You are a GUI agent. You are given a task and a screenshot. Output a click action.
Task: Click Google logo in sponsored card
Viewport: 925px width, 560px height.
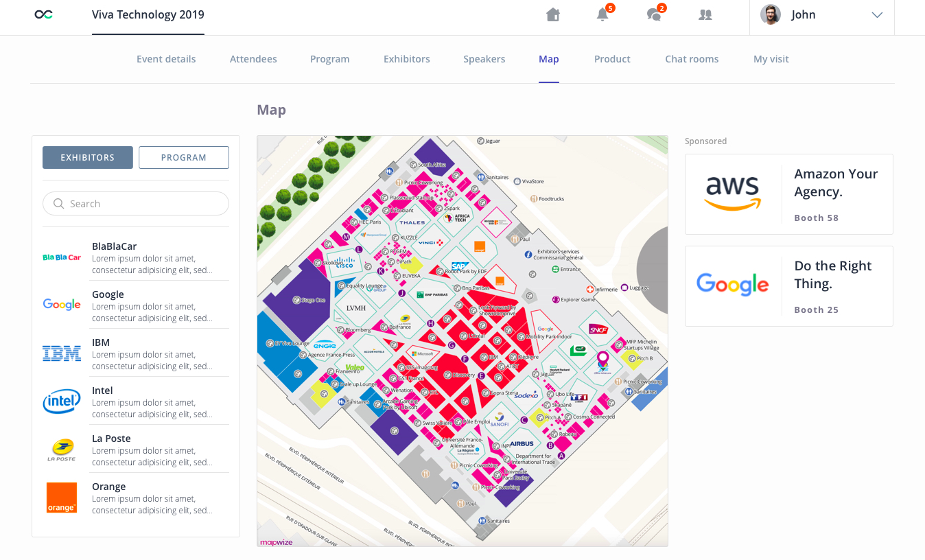pos(733,283)
